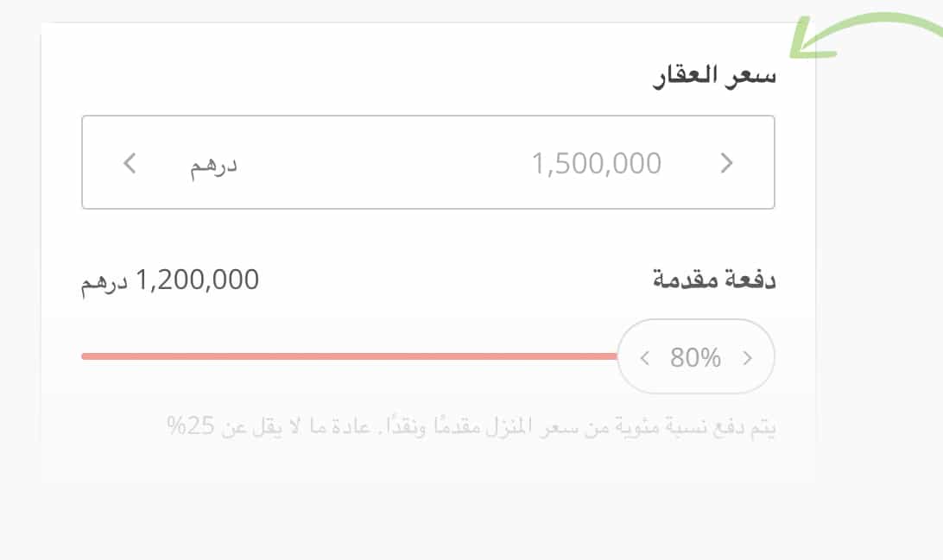Click right chevron in property price field
This screenshot has width=943, height=560.
(x=726, y=163)
